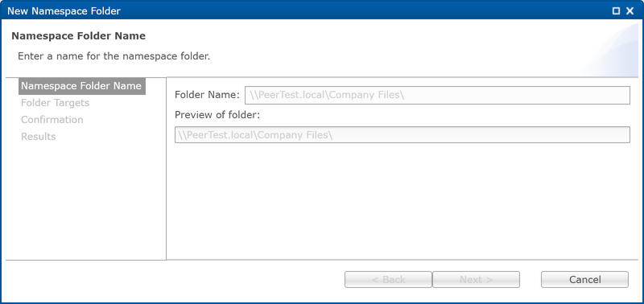The width and height of the screenshot is (644, 304).
Task: Close the New Namespace Folder dialog
Action: click(x=630, y=11)
